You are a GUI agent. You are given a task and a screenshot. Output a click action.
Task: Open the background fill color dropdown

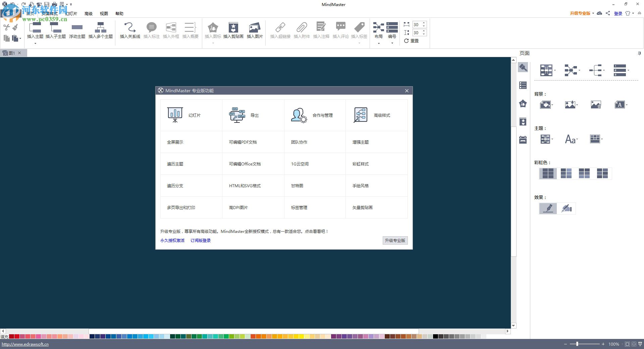(x=546, y=105)
